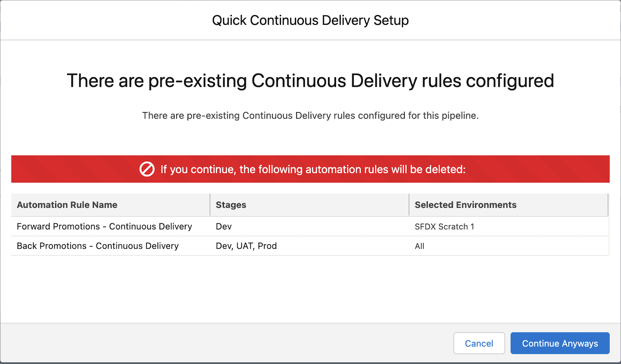Click the divider between Stages and Selected Environments
Screen dimensions: 621x364
pos(409,205)
